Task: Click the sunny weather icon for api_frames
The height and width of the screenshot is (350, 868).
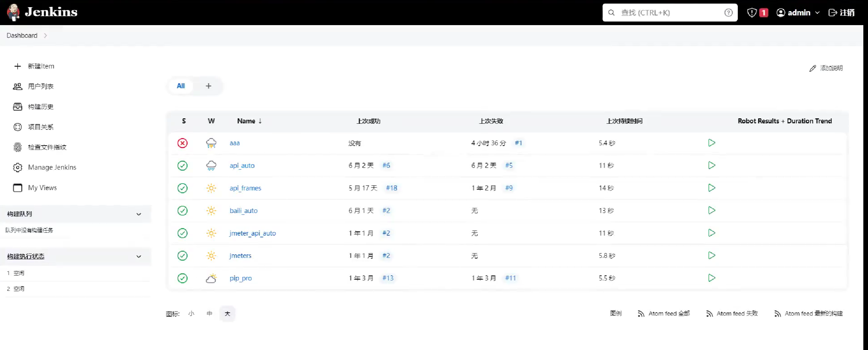Action: 211,188
